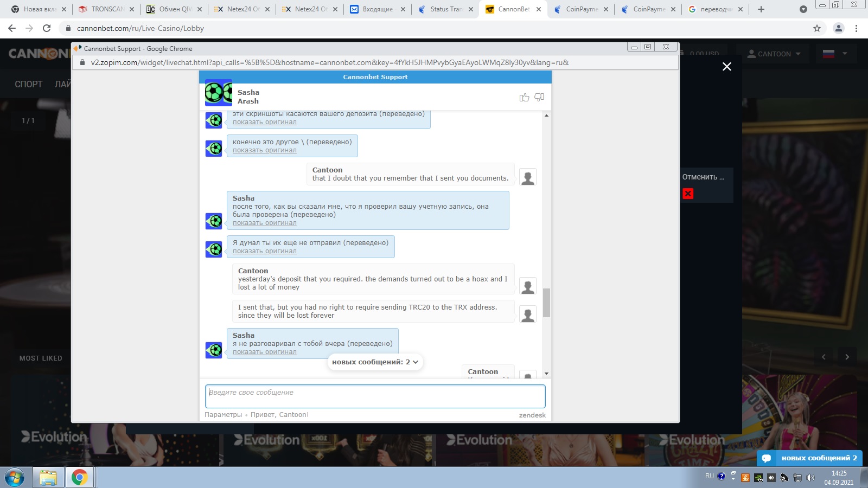Image resolution: width=868 pixels, height=488 pixels.
Task: Click the chat message input field
Action: (x=375, y=396)
